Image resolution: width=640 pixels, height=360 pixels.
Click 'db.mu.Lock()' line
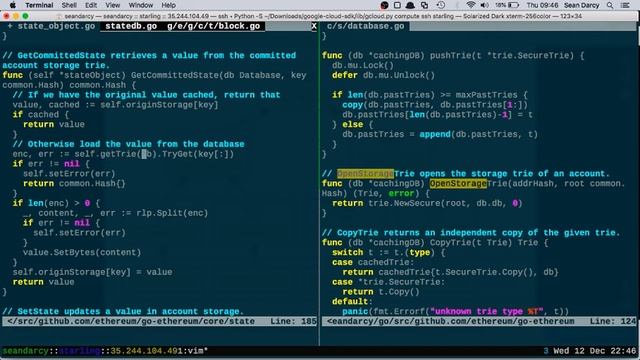pos(363,65)
